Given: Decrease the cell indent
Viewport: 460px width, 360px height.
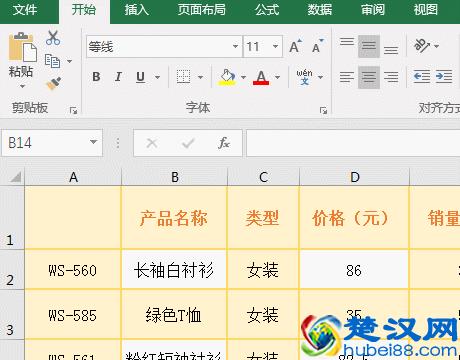Looking at the screenshot, I should point(422,77).
